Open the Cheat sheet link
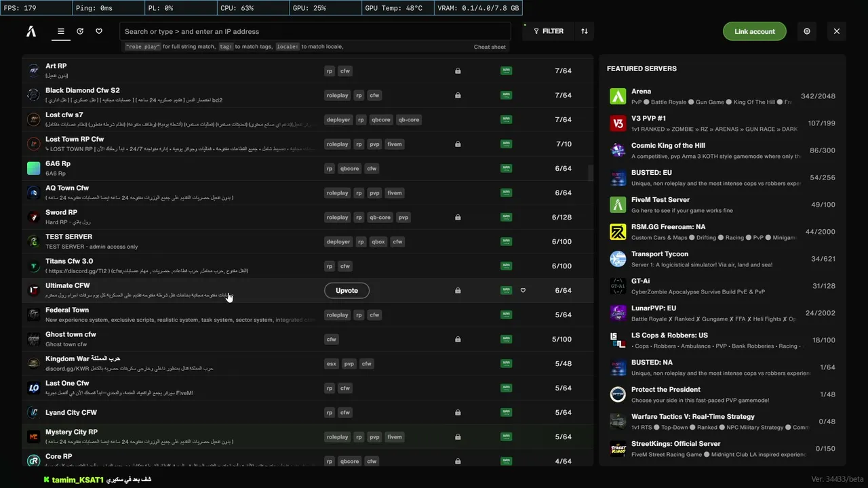The image size is (868, 488). point(490,47)
